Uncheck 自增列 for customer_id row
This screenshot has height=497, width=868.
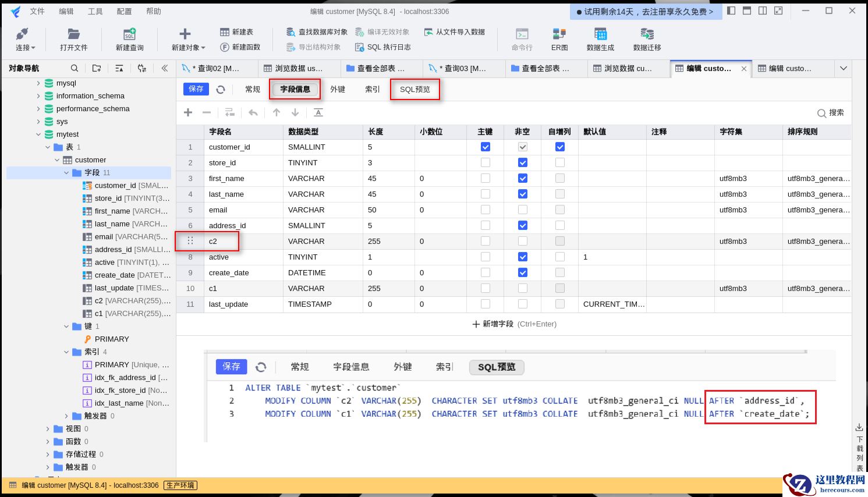click(x=559, y=147)
